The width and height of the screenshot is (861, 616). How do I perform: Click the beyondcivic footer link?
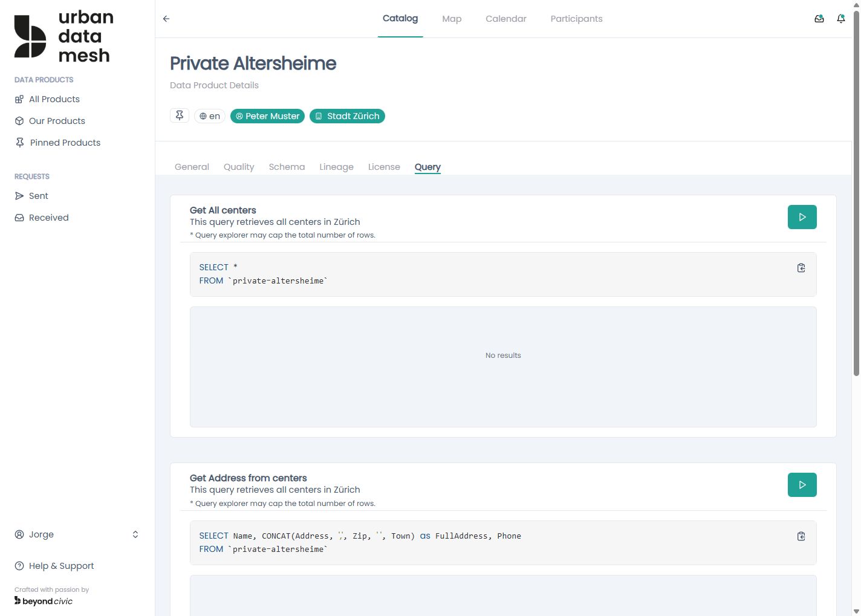point(44,601)
